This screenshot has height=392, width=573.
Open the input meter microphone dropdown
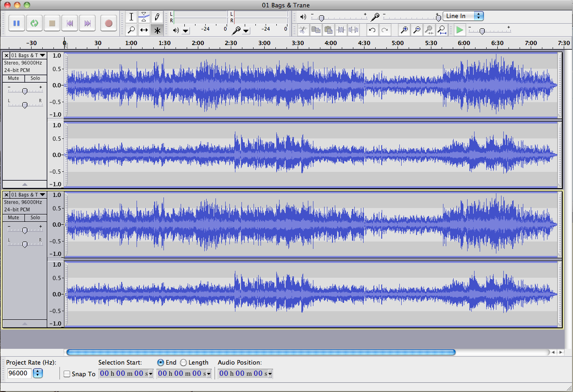[x=246, y=31]
